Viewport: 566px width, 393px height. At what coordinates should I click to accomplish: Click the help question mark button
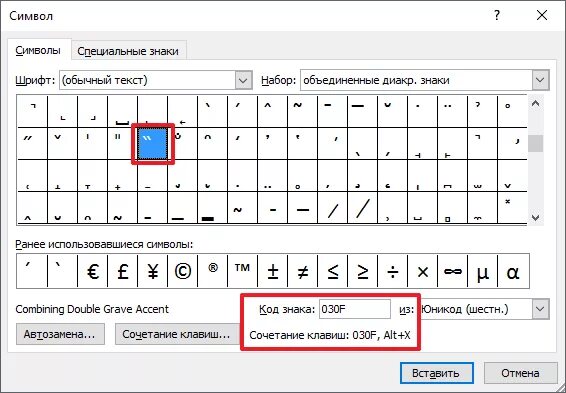497,16
